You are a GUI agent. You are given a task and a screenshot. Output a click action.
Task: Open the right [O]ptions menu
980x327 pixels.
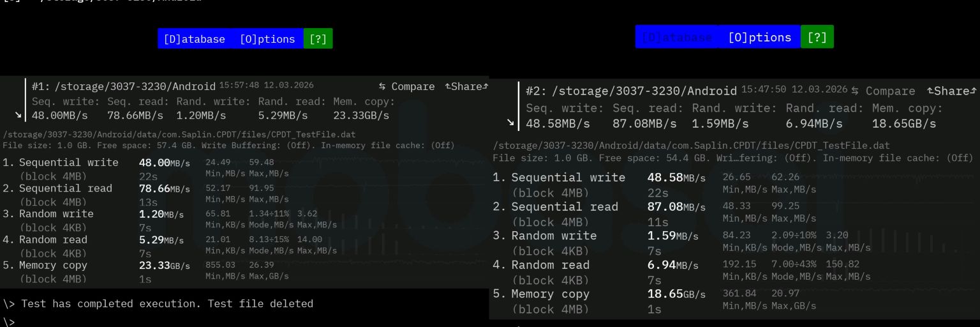pyautogui.click(x=759, y=37)
